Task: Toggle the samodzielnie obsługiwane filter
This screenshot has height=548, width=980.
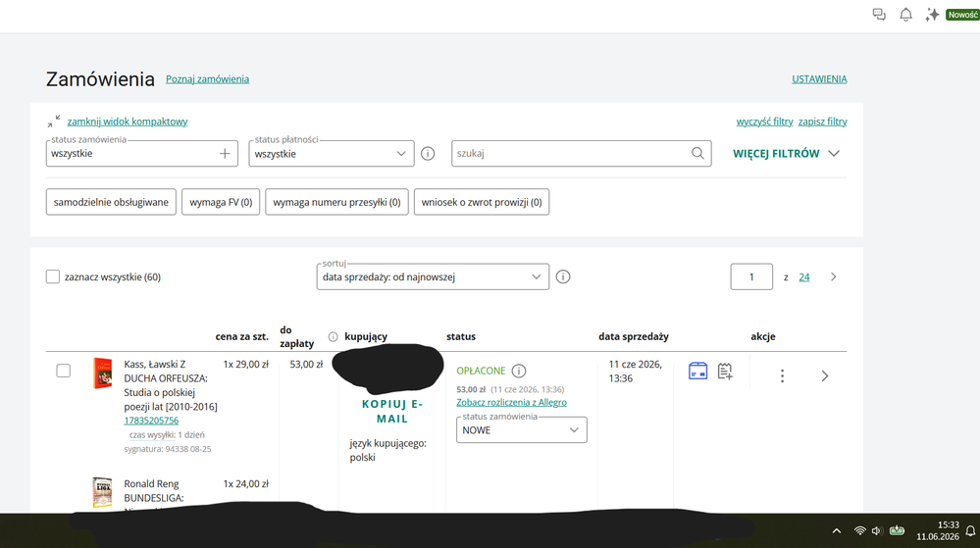Action: click(x=111, y=202)
